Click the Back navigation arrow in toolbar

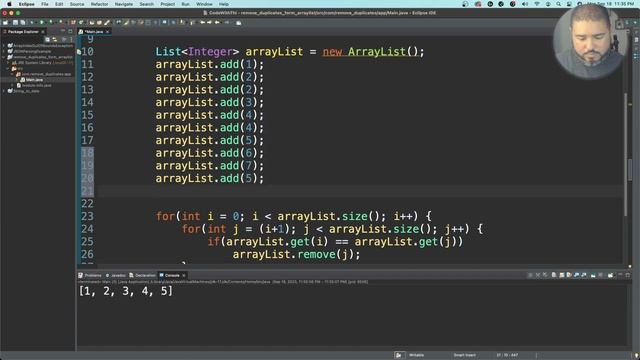pyautogui.click(x=217, y=22)
